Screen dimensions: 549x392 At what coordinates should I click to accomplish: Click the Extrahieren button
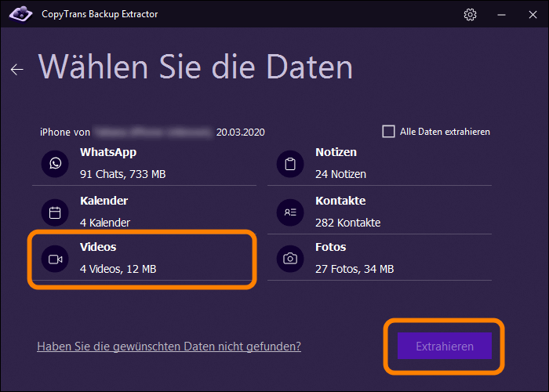[445, 346]
